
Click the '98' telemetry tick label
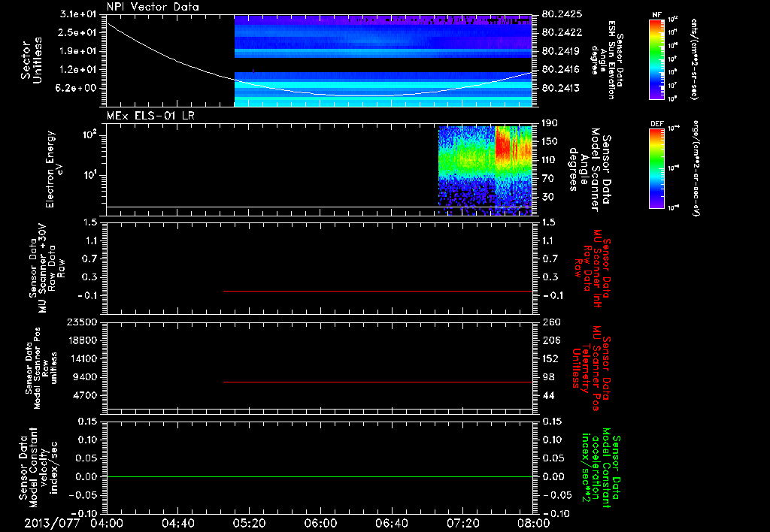pos(548,377)
